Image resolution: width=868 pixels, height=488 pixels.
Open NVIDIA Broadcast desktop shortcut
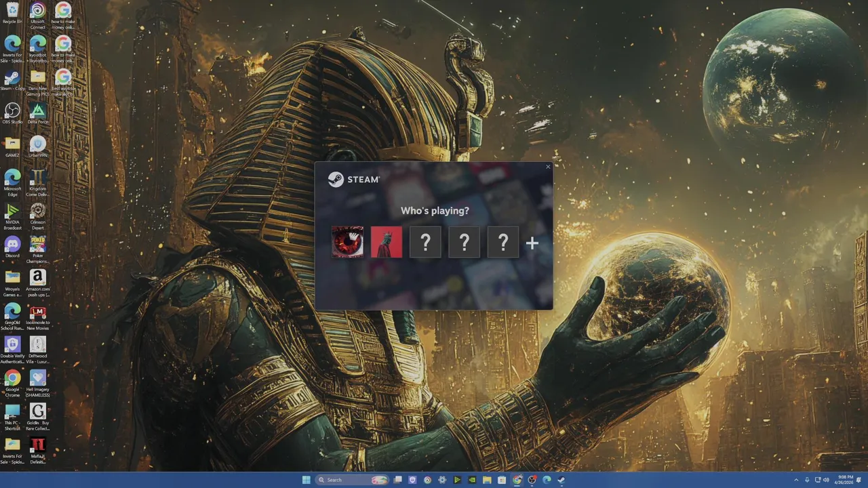12,216
